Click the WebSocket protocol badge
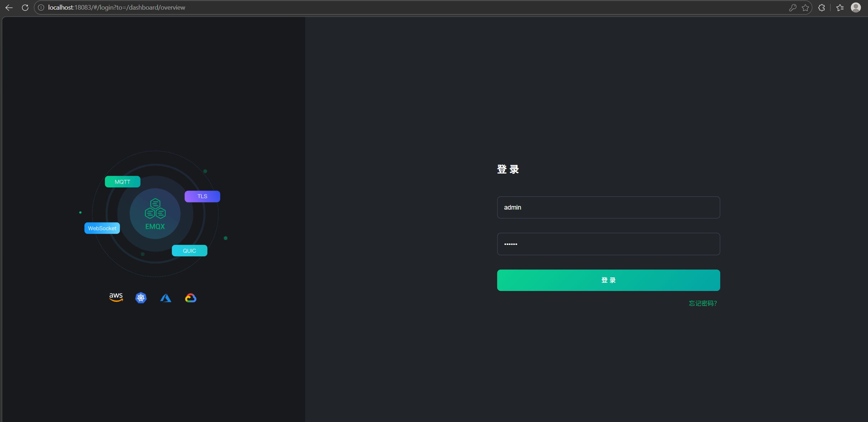The width and height of the screenshot is (868, 422). coord(102,228)
